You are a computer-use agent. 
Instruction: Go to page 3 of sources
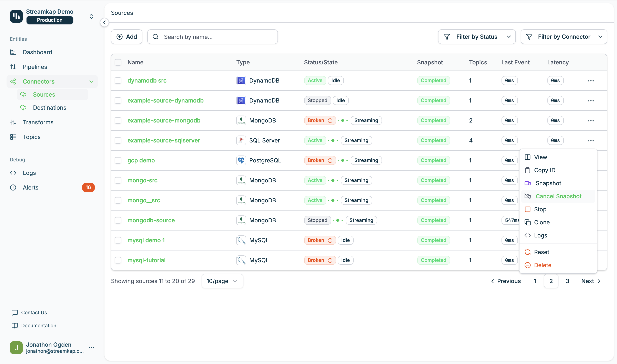567,281
